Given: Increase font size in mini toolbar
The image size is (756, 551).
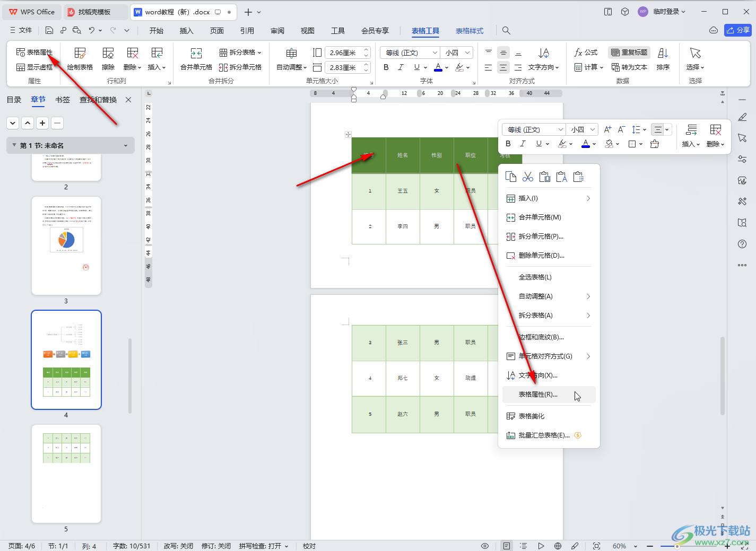Looking at the screenshot, I should 607,129.
